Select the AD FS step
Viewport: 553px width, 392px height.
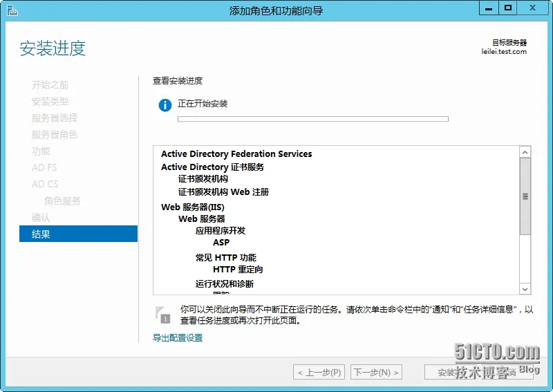pos(44,167)
